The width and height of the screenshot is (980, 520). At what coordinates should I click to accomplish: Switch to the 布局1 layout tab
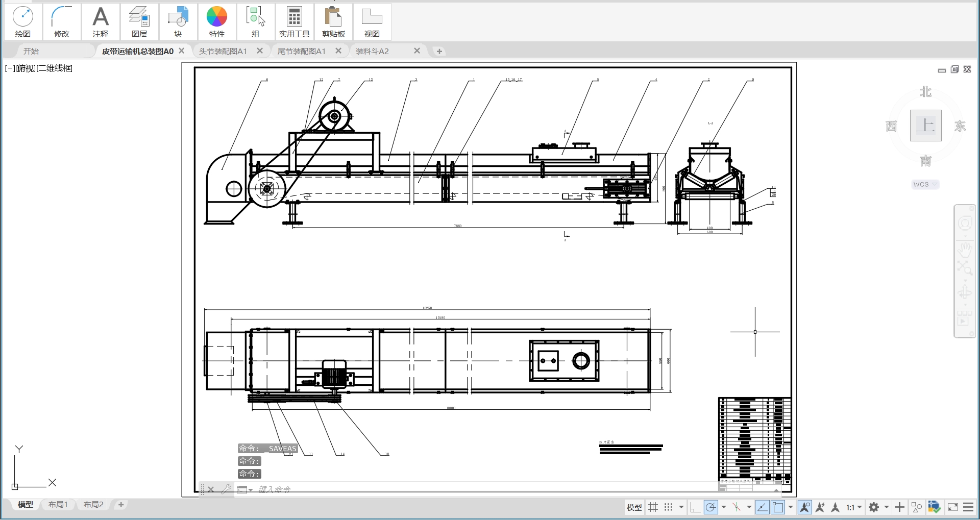click(x=58, y=504)
